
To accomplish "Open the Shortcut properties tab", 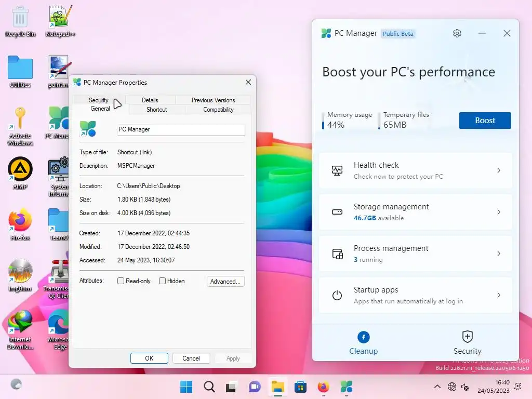I will (156, 110).
